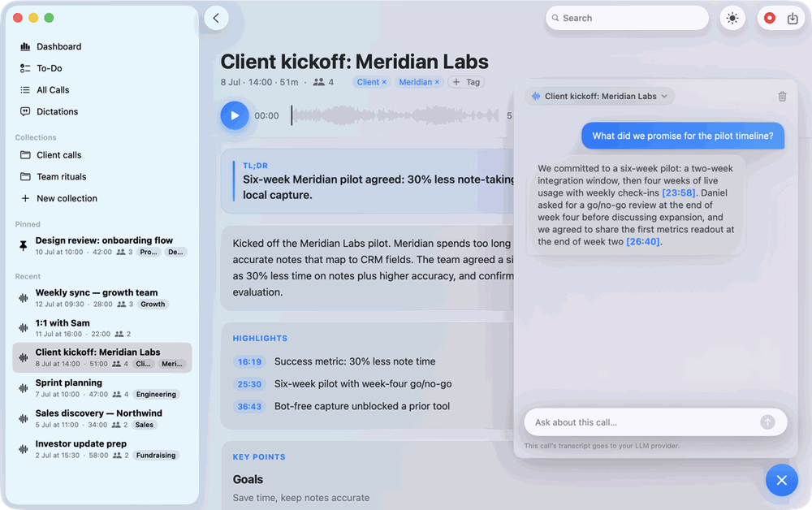This screenshot has height=510, width=812.
Task: Open Dictations section
Action: pos(102,112)
